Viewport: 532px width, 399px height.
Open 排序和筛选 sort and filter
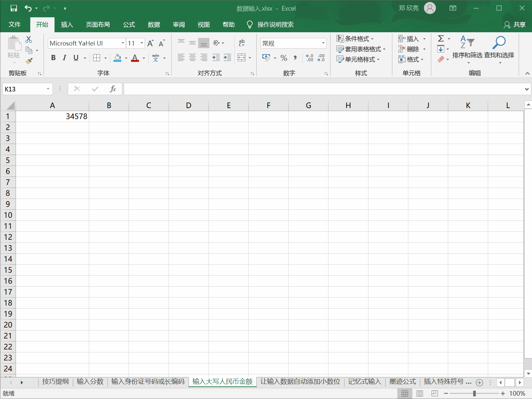(467, 49)
